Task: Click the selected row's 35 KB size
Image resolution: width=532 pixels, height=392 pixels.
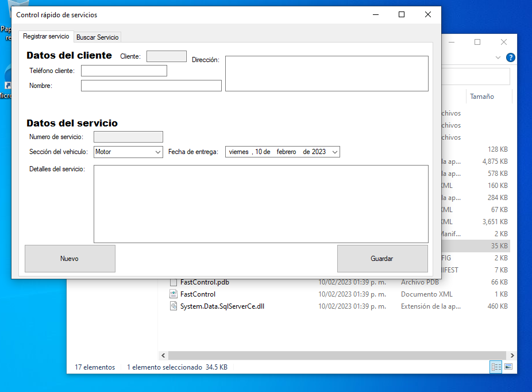Action: tap(499, 246)
